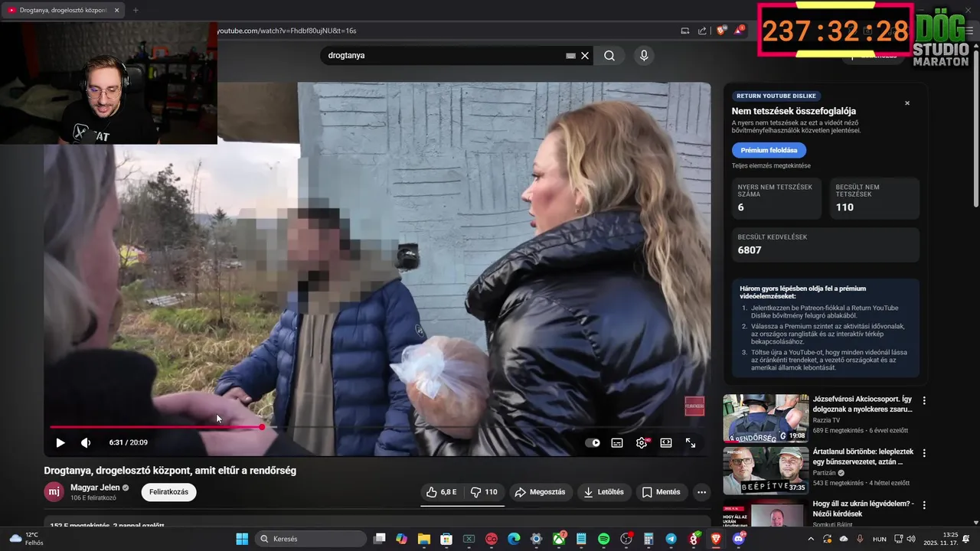The height and width of the screenshot is (551, 980).
Task: Like the video showing 6,8 E
Action: [x=442, y=492]
